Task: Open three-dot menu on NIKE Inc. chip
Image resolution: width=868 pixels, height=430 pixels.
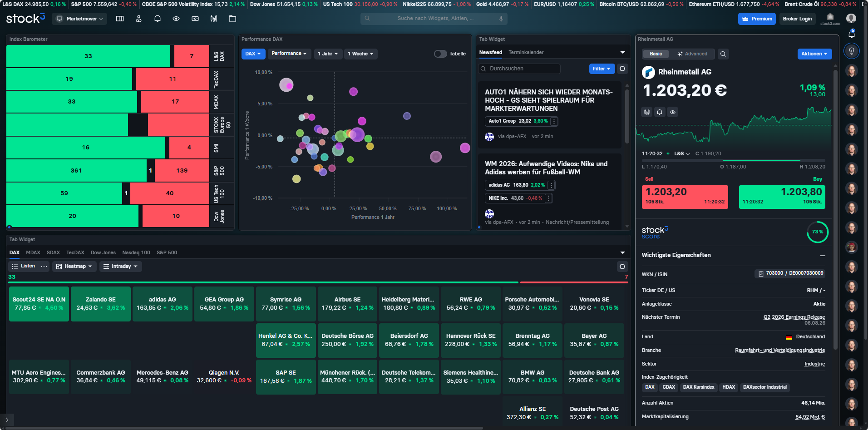Action: 548,198
